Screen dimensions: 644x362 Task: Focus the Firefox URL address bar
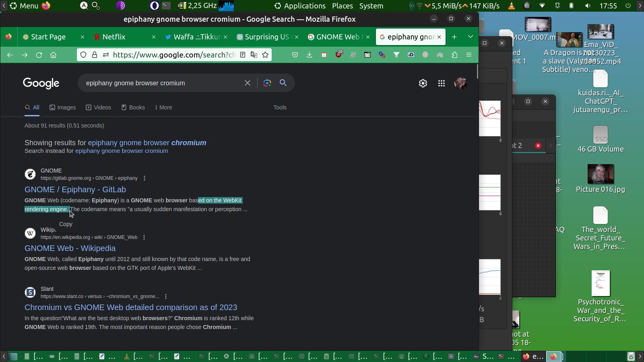coord(174,55)
